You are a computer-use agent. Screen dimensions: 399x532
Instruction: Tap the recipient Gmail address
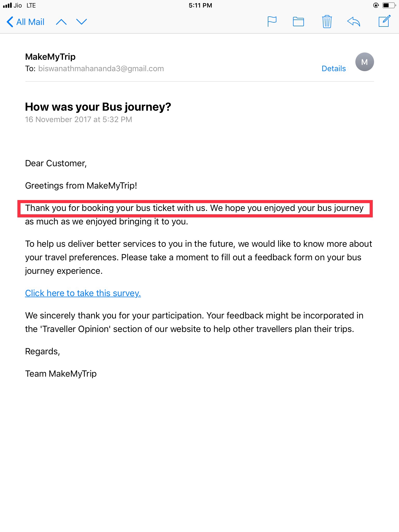(101, 69)
